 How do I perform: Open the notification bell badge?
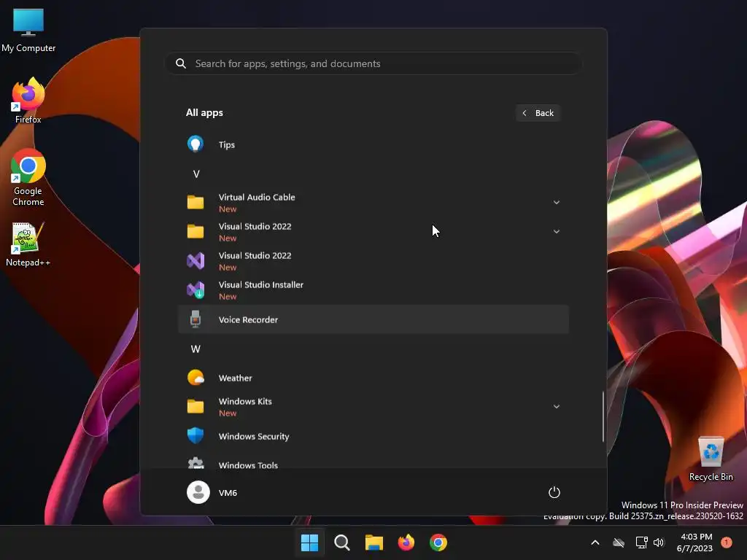tap(727, 542)
